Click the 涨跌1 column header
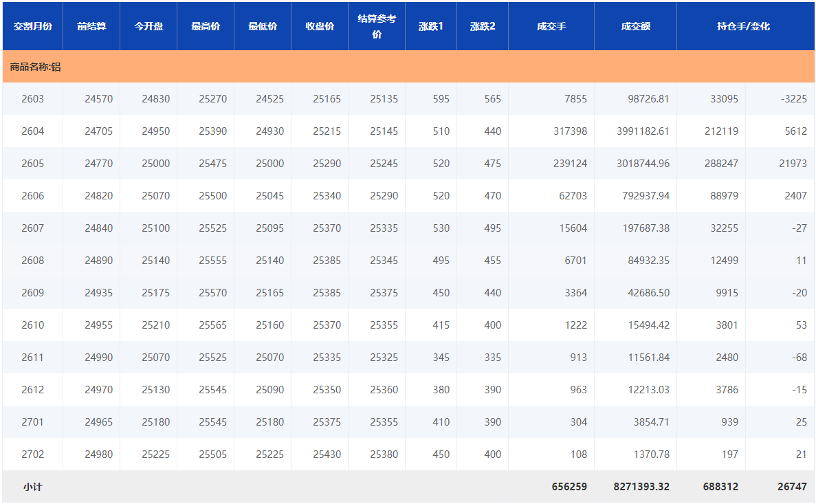 tap(431, 26)
